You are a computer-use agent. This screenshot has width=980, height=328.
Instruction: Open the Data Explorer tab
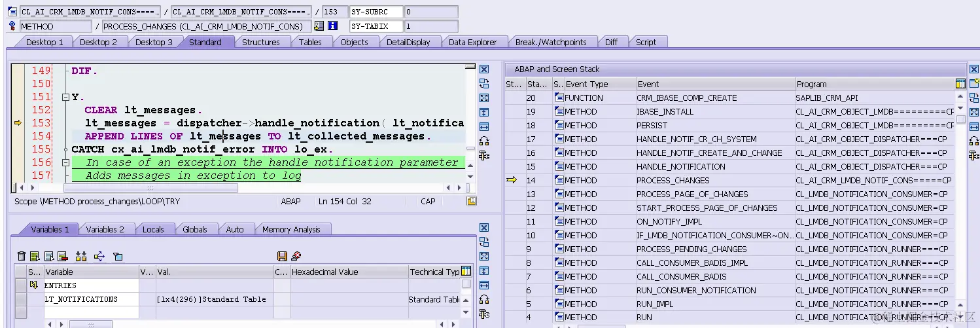pyautogui.click(x=472, y=42)
